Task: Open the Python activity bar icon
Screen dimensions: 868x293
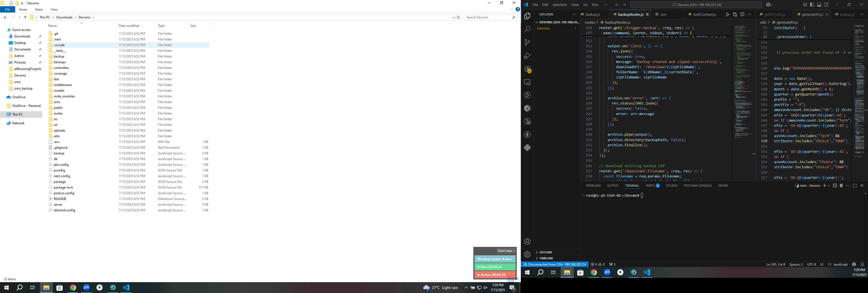Action: coord(527,148)
